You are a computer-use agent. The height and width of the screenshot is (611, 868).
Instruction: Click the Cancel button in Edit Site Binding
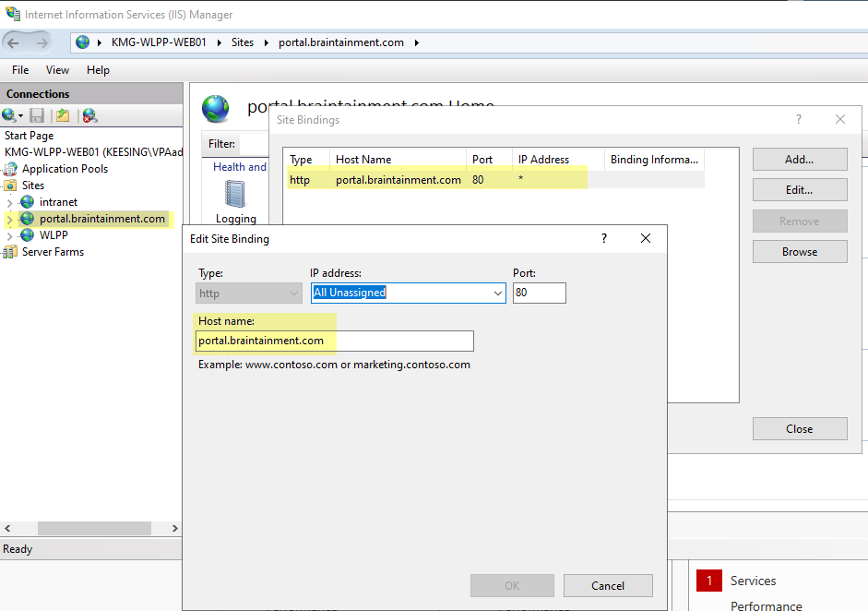click(608, 585)
